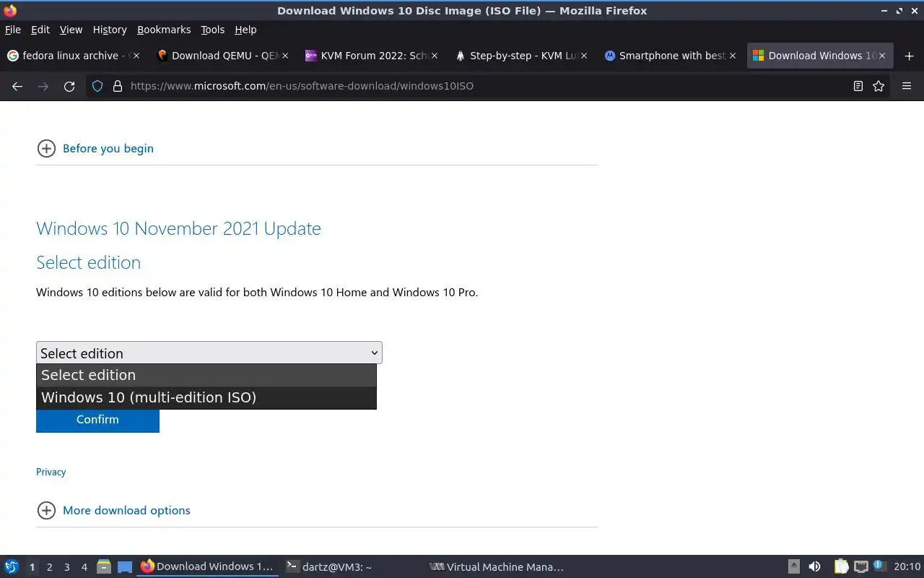
Task: Open the File menu
Action: click(13, 30)
